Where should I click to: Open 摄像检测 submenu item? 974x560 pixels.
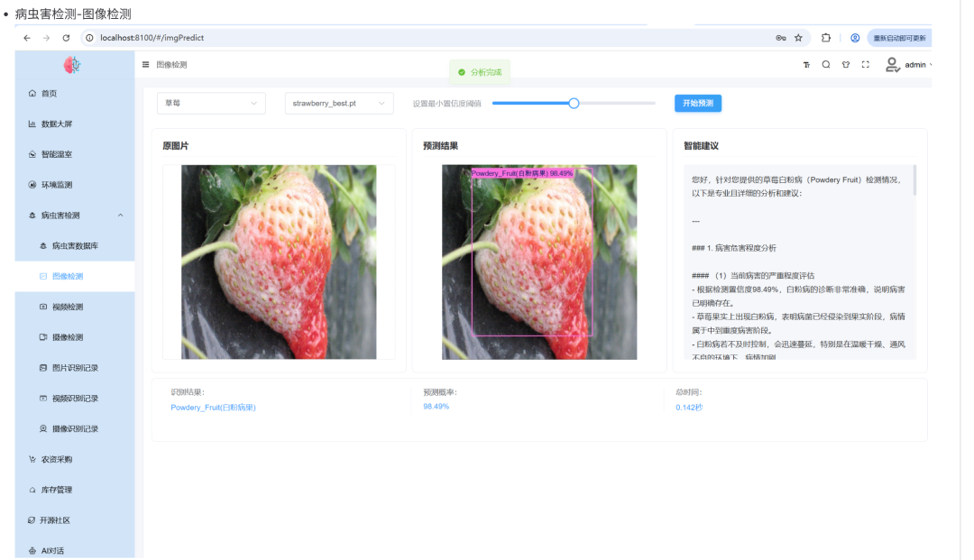(75, 337)
